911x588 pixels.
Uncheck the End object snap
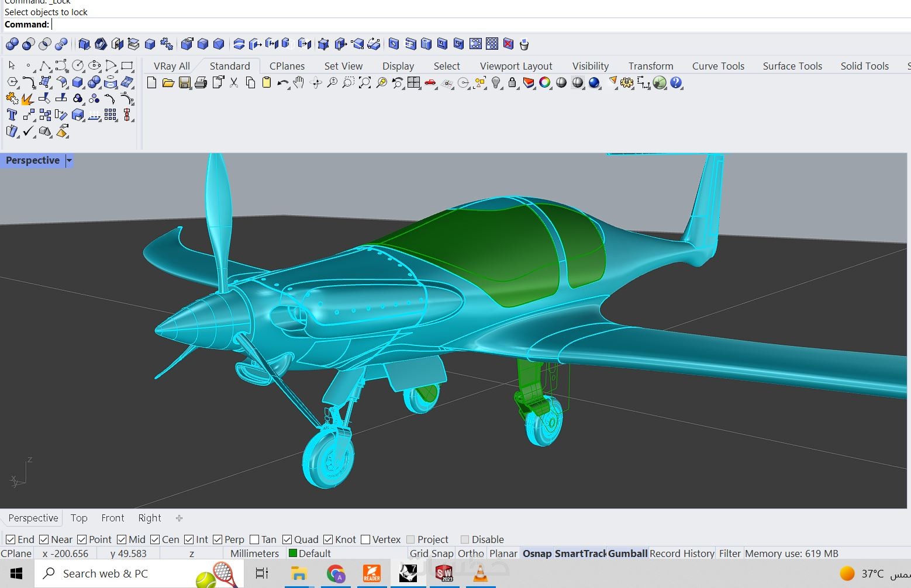coord(11,539)
